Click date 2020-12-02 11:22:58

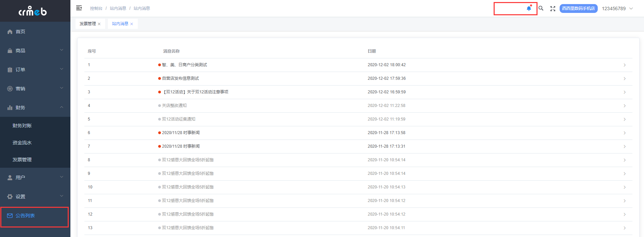[386, 106]
